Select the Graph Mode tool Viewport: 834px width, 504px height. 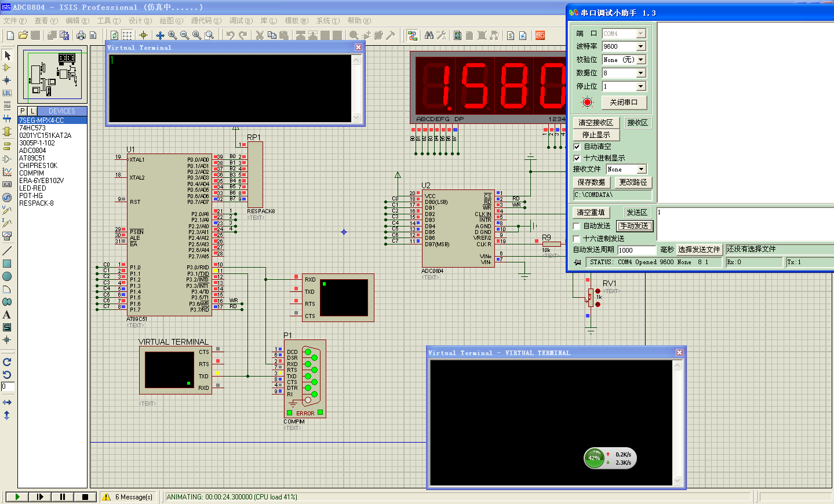pyautogui.click(x=7, y=172)
